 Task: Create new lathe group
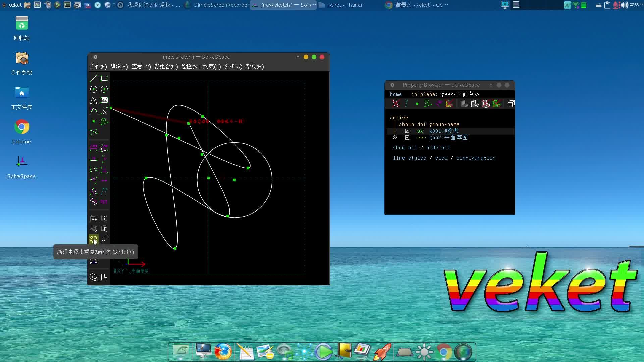click(104, 218)
